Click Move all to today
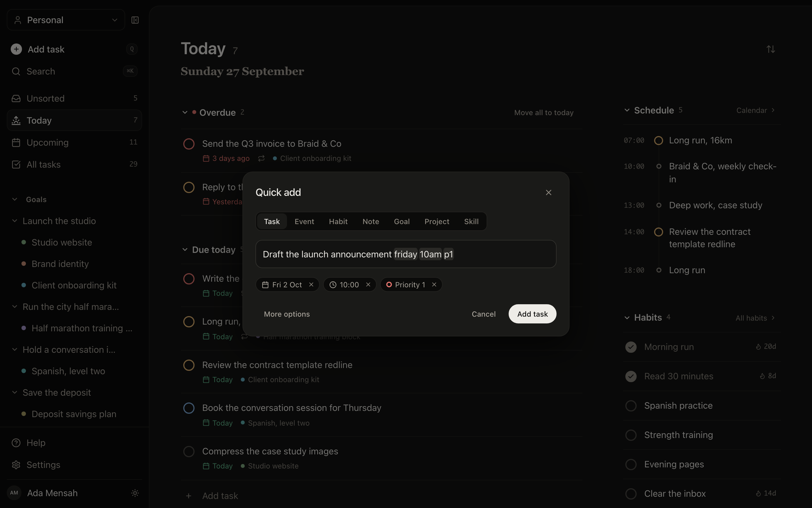This screenshot has width=812, height=508. point(544,113)
